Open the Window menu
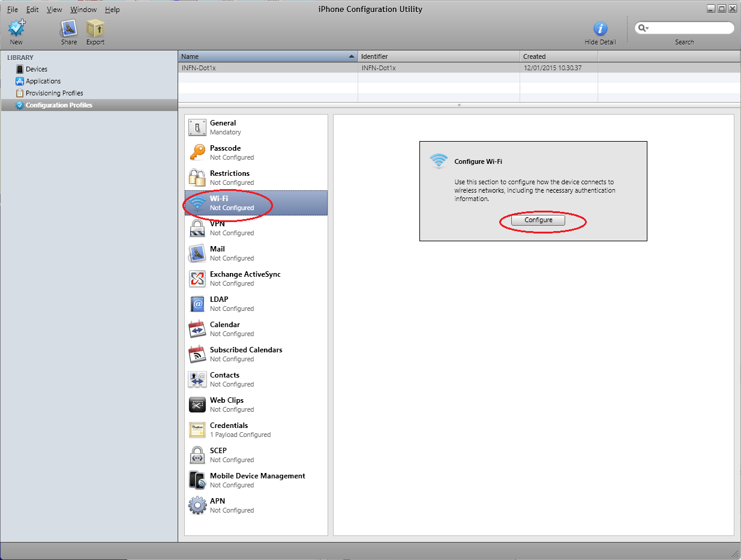Image resolution: width=741 pixels, height=560 pixels. click(x=83, y=10)
